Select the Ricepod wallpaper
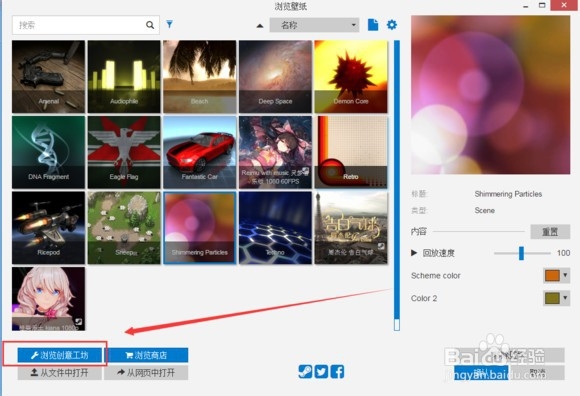The height and width of the screenshot is (396, 580). 48,228
